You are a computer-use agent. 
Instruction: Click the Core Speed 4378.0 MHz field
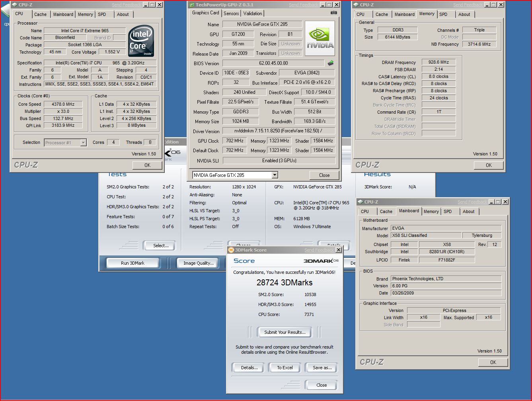63,104
